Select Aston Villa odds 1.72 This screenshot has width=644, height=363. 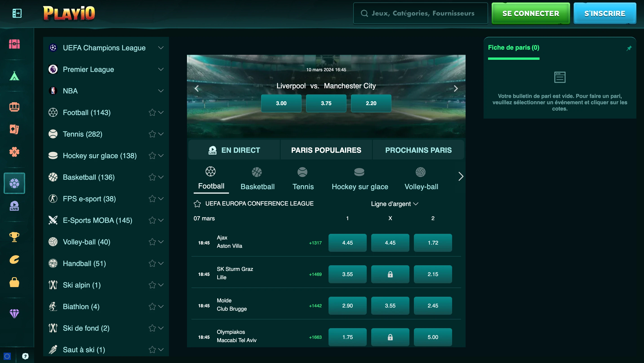(x=433, y=243)
